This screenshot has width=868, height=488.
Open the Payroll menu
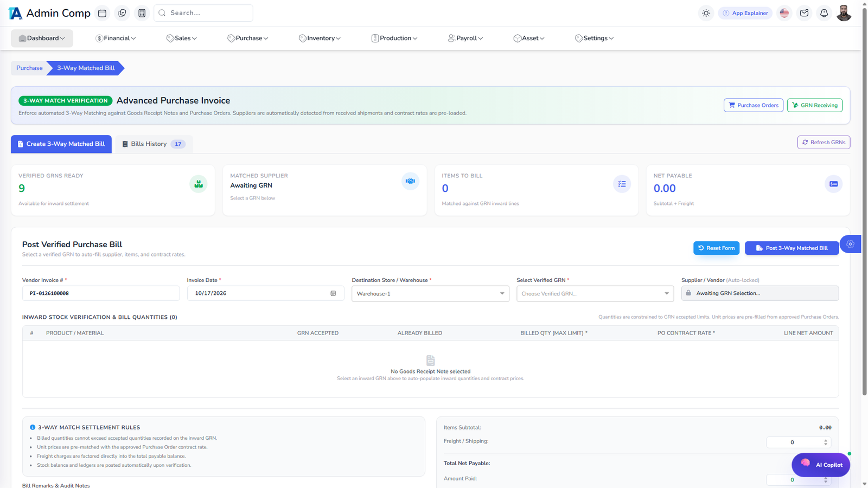click(x=465, y=38)
